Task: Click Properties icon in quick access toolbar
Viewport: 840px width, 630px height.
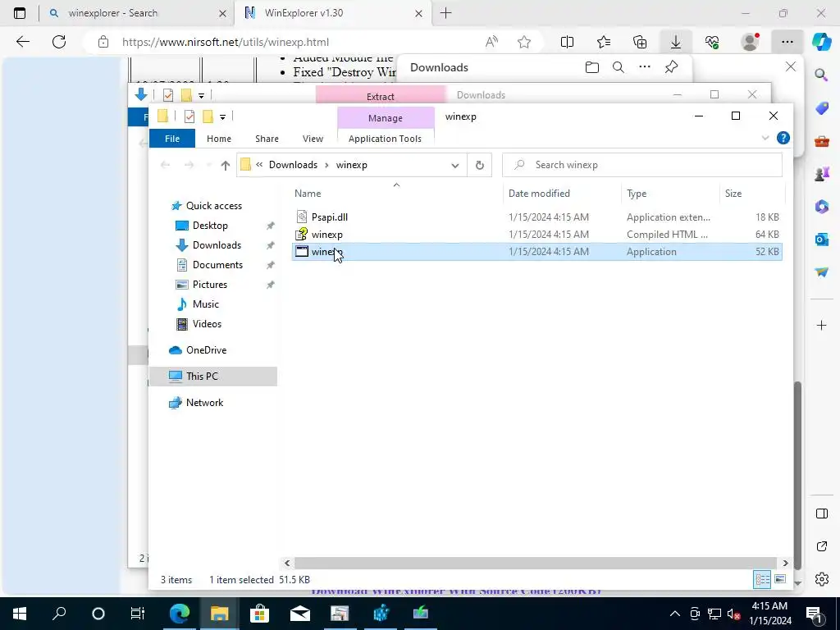Action: click(x=189, y=116)
